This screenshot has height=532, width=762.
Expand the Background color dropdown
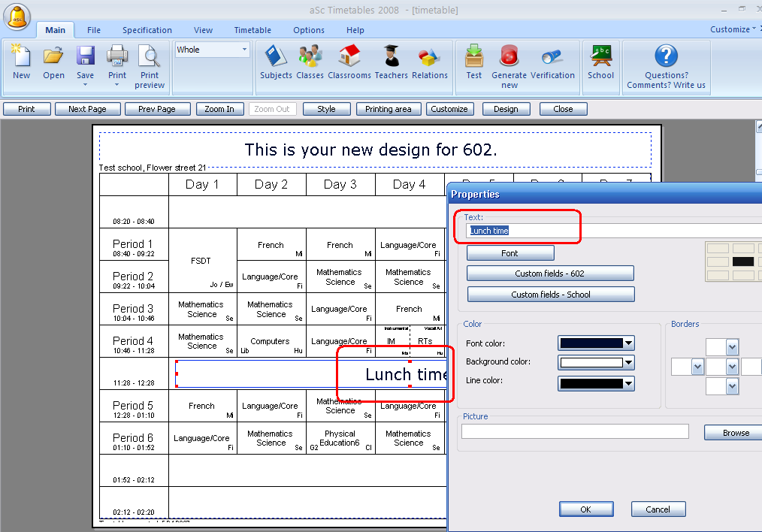point(628,363)
